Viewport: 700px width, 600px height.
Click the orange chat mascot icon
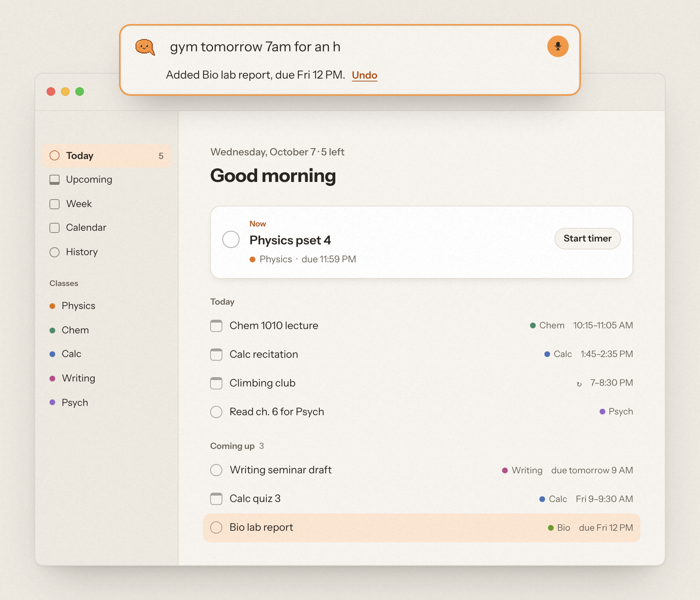[x=145, y=47]
